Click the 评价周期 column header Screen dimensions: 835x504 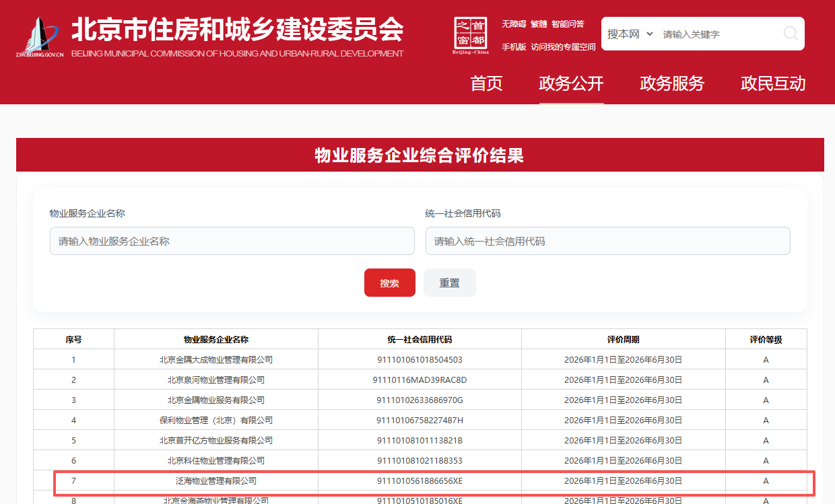coord(624,339)
